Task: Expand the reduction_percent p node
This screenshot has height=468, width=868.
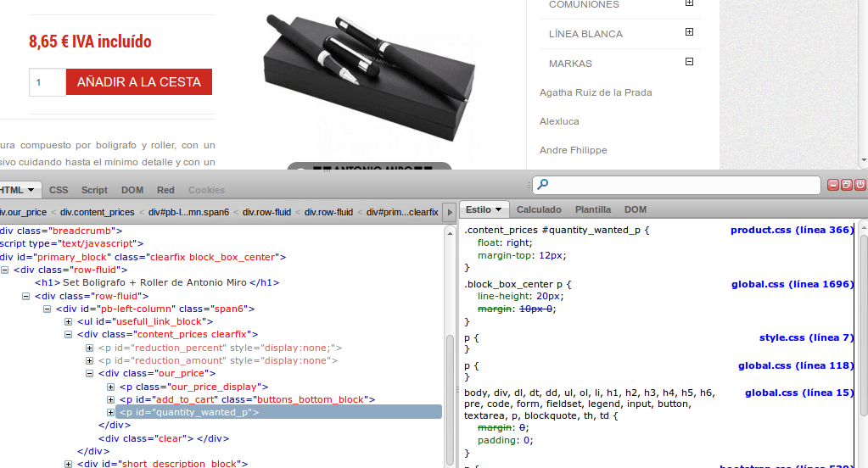Action: click(89, 348)
